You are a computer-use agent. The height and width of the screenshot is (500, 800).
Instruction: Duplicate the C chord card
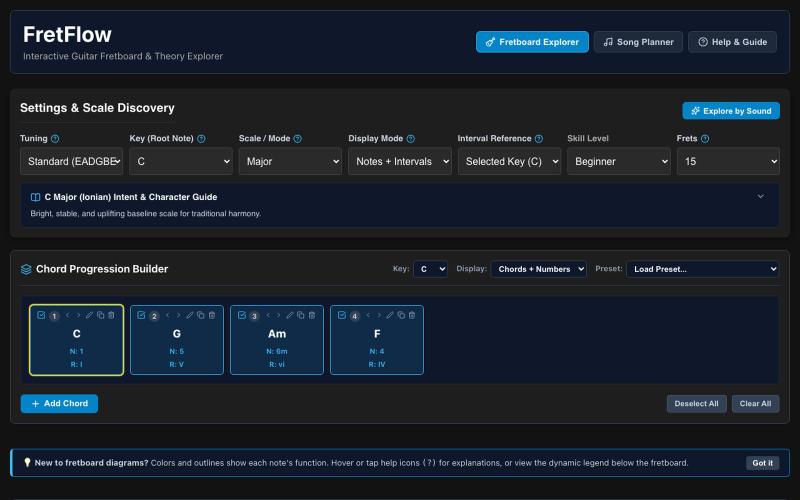tap(101, 315)
